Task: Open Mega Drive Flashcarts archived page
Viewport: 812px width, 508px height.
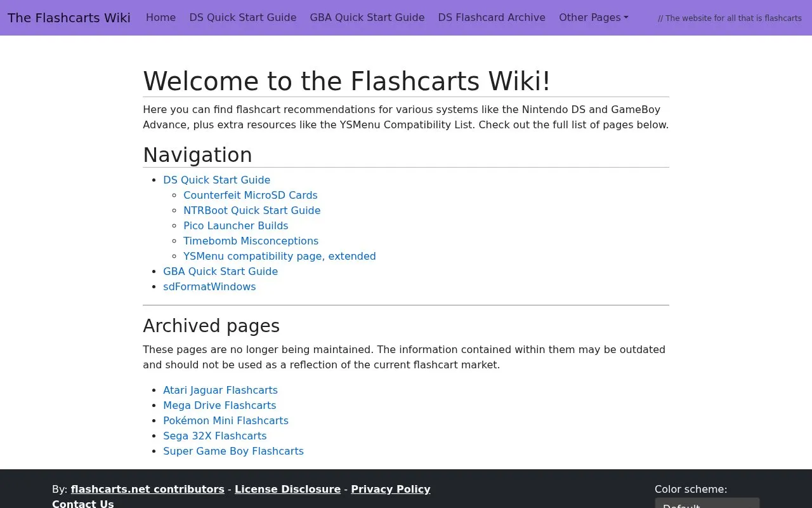Action: click(219, 405)
